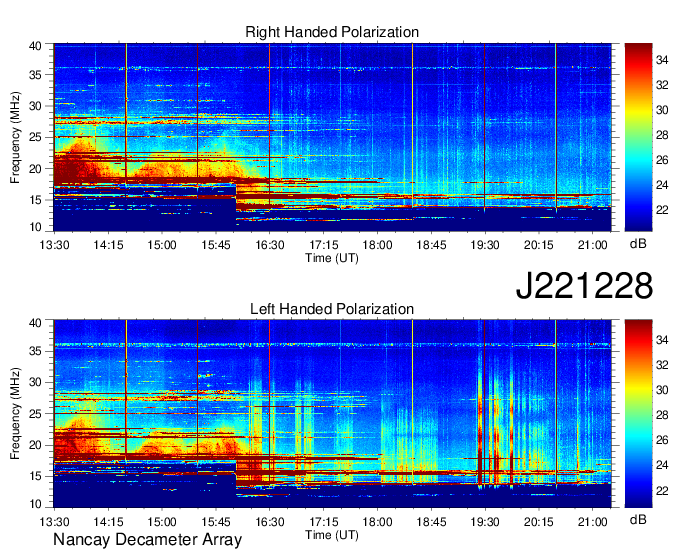Click 30 MHz tick on lower plot

(x=35, y=382)
